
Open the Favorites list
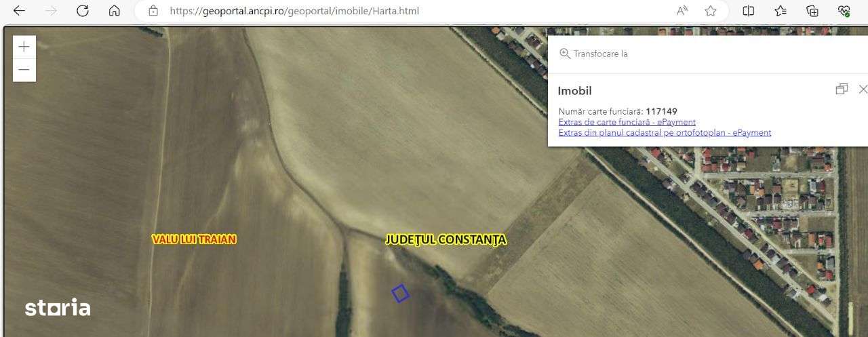pyautogui.click(x=781, y=11)
